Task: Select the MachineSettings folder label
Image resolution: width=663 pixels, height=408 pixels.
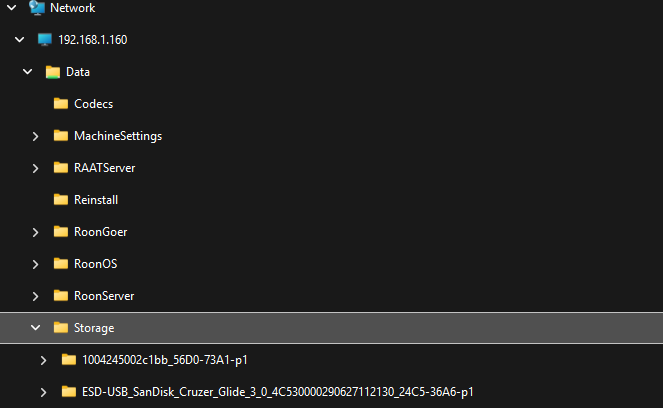Action: 118,136
